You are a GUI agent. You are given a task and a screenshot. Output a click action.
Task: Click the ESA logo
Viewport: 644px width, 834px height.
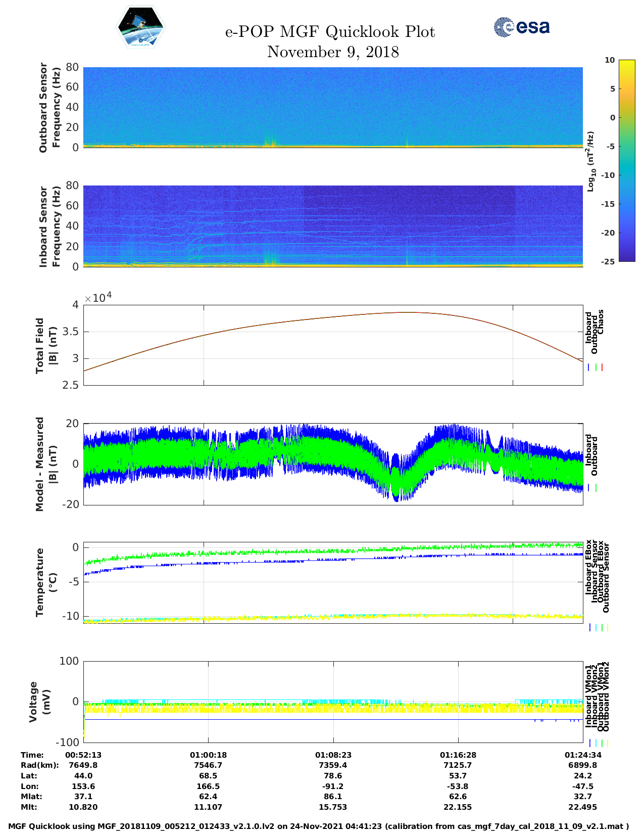pyautogui.click(x=522, y=27)
